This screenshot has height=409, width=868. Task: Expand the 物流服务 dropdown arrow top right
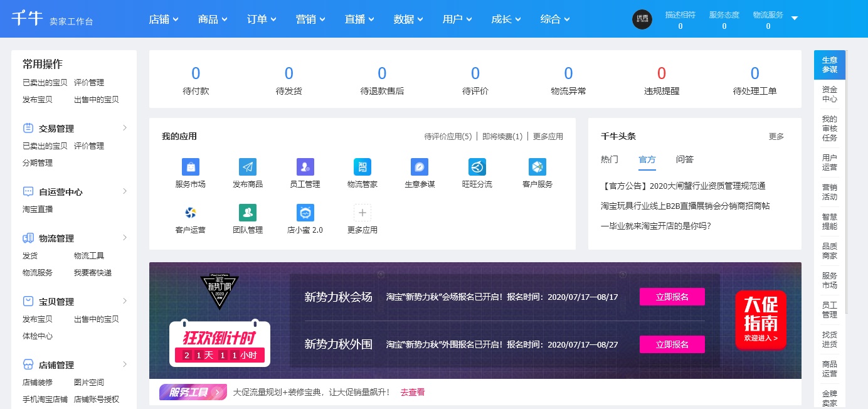pyautogui.click(x=794, y=18)
